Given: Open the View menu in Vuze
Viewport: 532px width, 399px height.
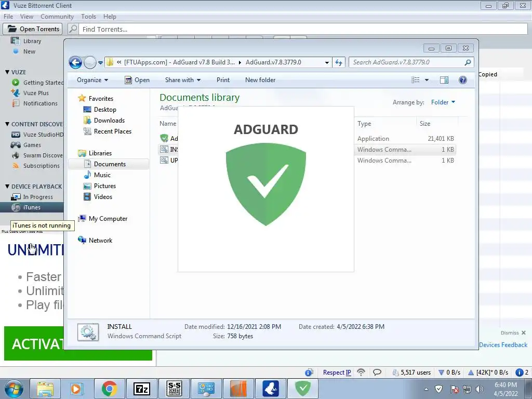Looking at the screenshot, I should [26, 17].
